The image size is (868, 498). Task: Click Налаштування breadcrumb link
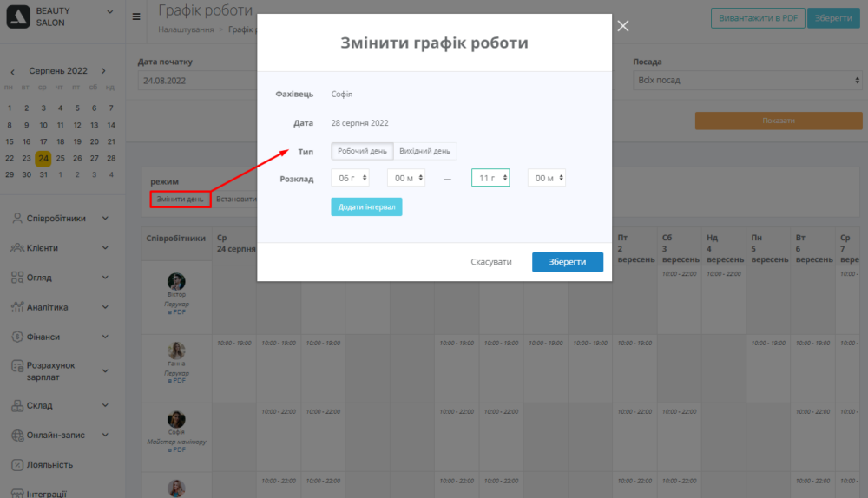(x=186, y=29)
